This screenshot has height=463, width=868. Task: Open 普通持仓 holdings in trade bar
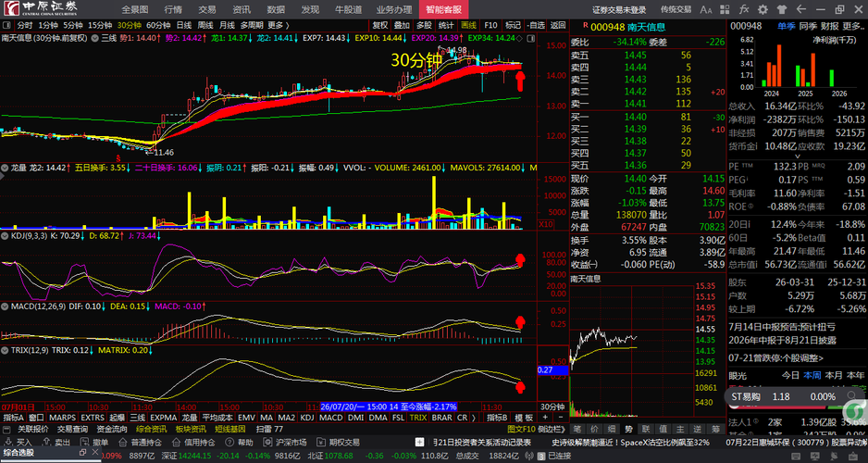[x=140, y=443]
